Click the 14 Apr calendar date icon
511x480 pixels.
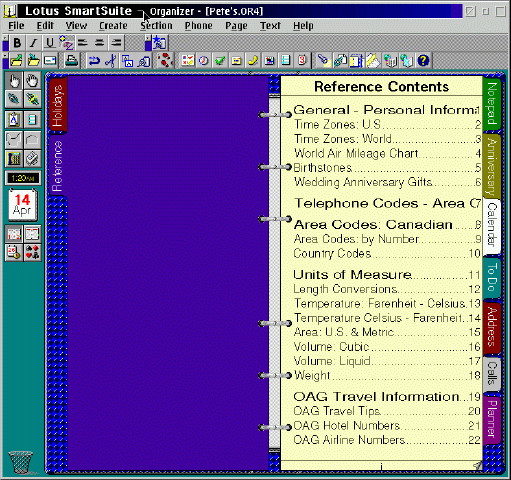(x=23, y=205)
